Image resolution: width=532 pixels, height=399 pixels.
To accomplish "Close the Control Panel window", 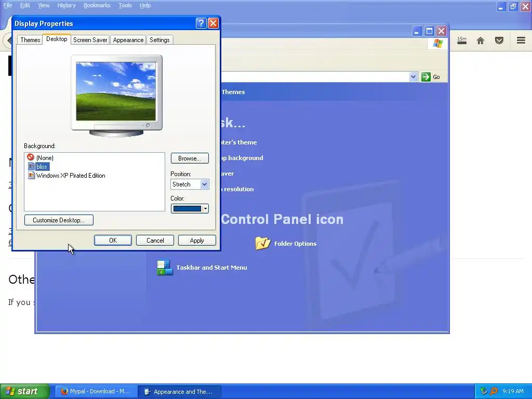I will pos(441,31).
